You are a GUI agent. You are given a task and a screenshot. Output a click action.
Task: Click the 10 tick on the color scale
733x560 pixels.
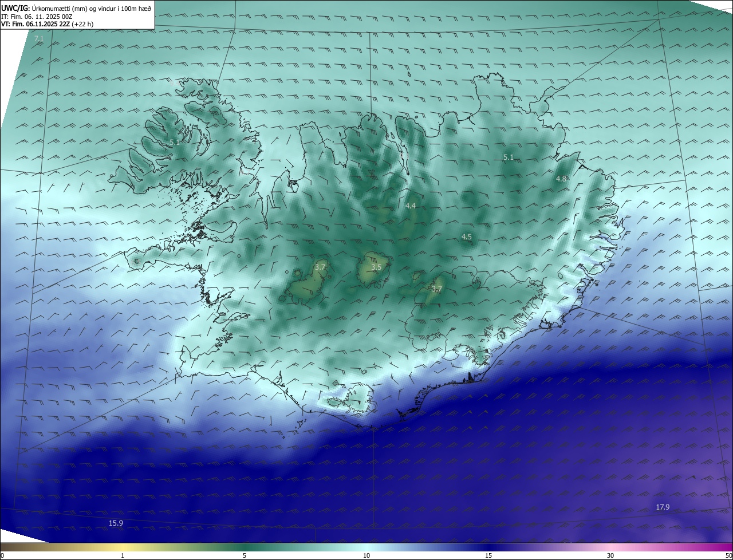tap(366, 555)
